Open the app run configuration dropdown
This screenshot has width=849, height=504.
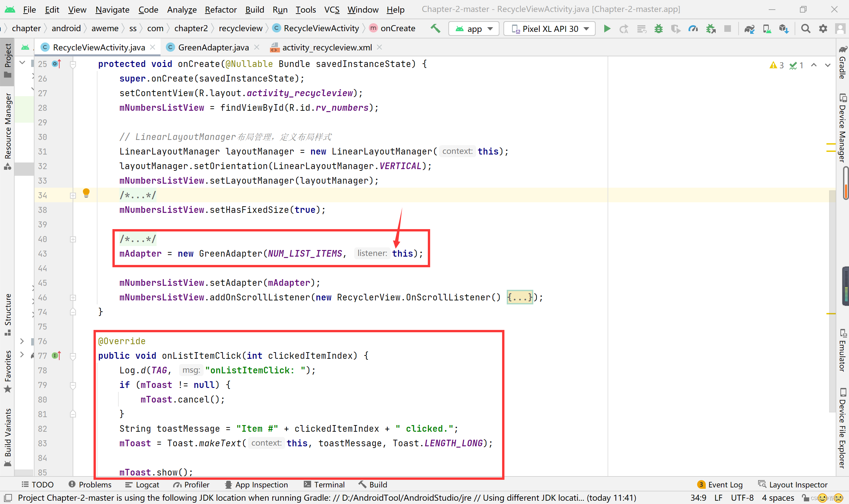[474, 29]
